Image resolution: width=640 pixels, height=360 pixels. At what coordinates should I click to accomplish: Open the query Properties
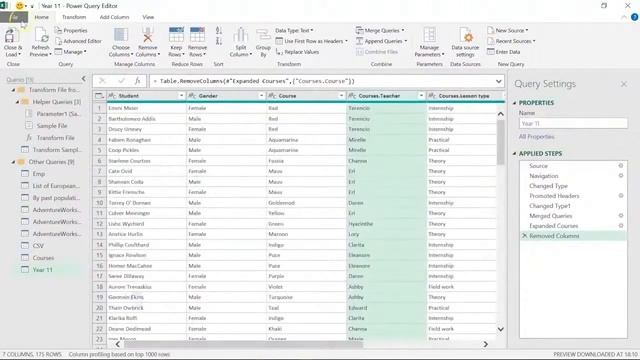click(71, 31)
